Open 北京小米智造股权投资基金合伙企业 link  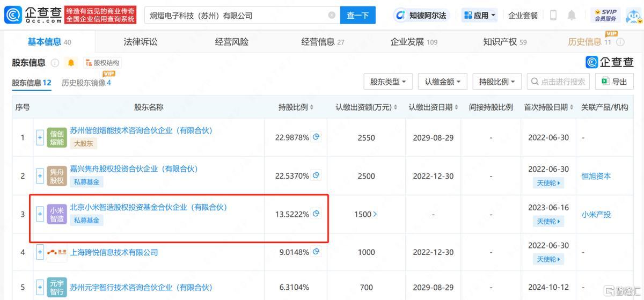click(149, 207)
